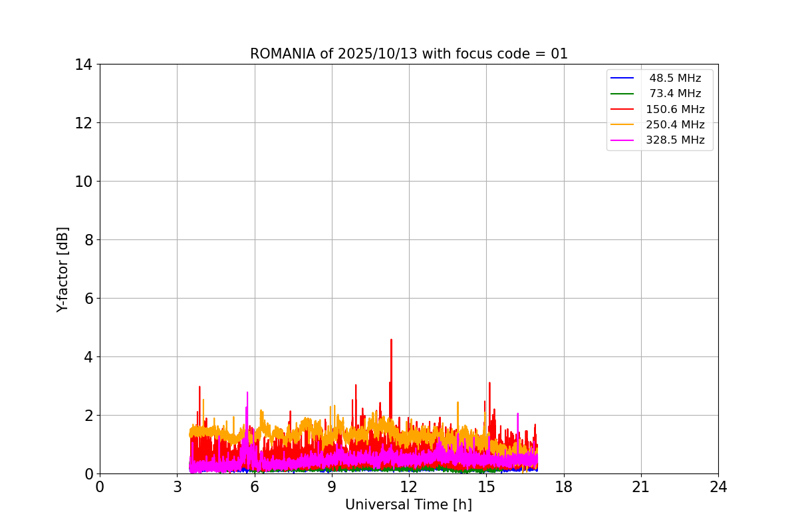
Task: Click the y-axis tick label 4
Action: click(88, 357)
